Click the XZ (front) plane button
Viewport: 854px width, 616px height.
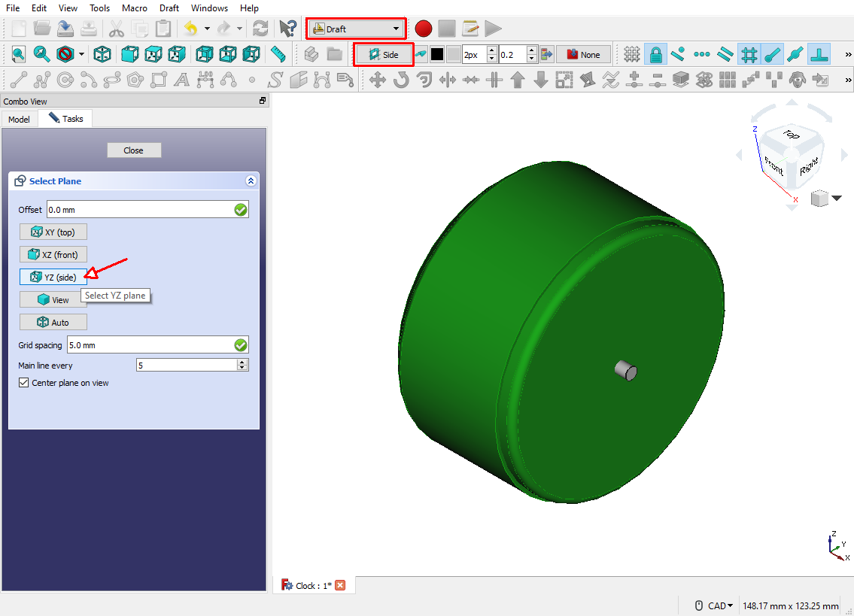(53, 254)
